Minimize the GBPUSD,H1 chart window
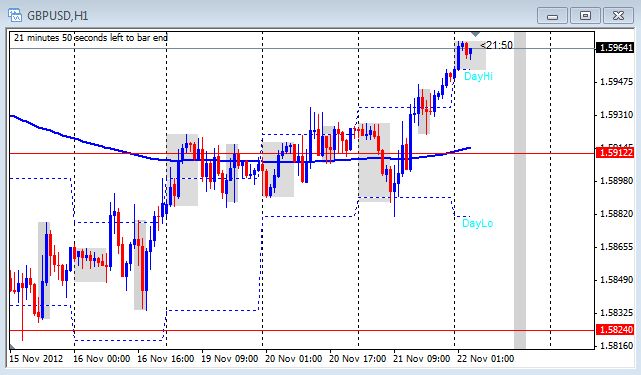 coord(552,16)
